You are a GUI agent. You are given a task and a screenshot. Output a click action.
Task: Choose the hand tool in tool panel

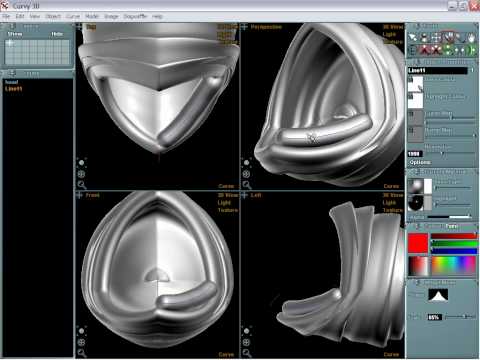coord(471,38)
